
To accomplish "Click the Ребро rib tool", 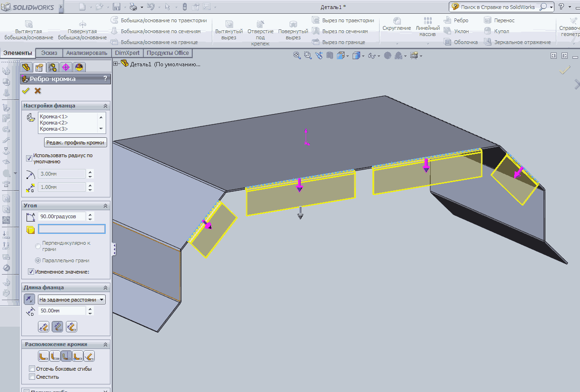I will (x=456, y=20).
